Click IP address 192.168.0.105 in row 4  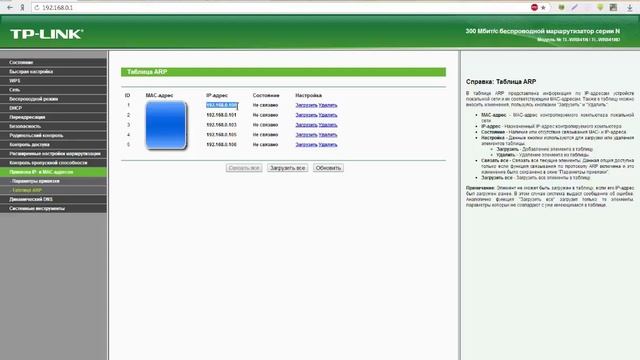(222, 135)
